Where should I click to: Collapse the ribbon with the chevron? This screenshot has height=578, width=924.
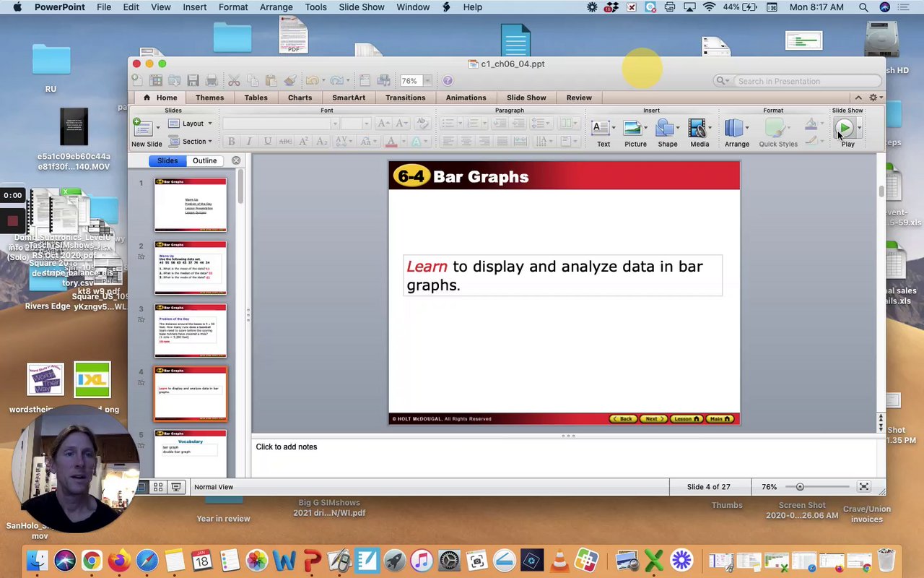click(x=858, y=98)
